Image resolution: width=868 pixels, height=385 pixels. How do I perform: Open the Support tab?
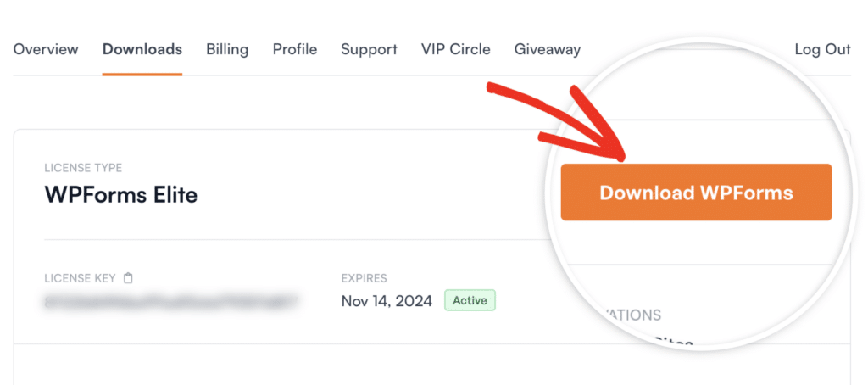tap(369, 49)
